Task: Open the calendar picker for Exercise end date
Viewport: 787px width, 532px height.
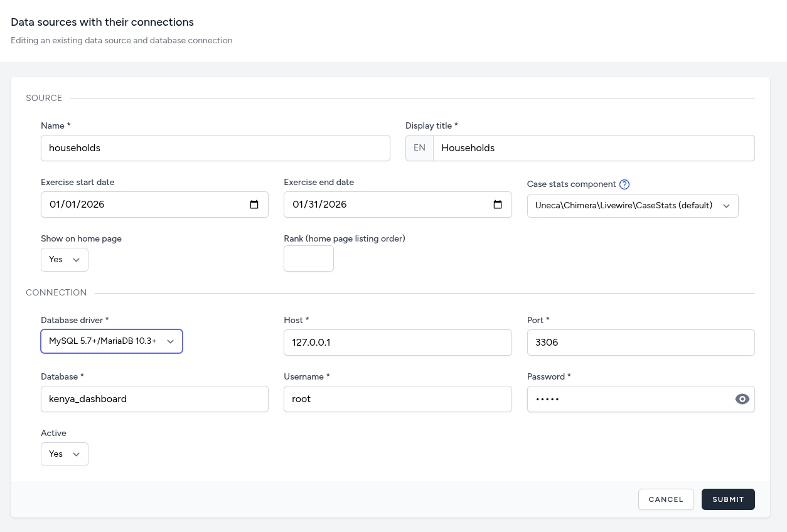Action: [x=498, y=205]
